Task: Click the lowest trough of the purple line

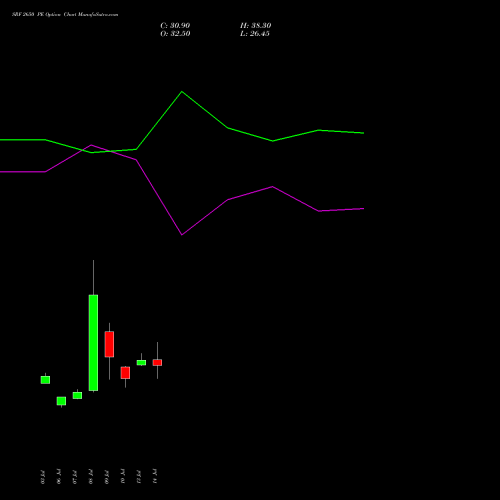Action: (182, 235)
